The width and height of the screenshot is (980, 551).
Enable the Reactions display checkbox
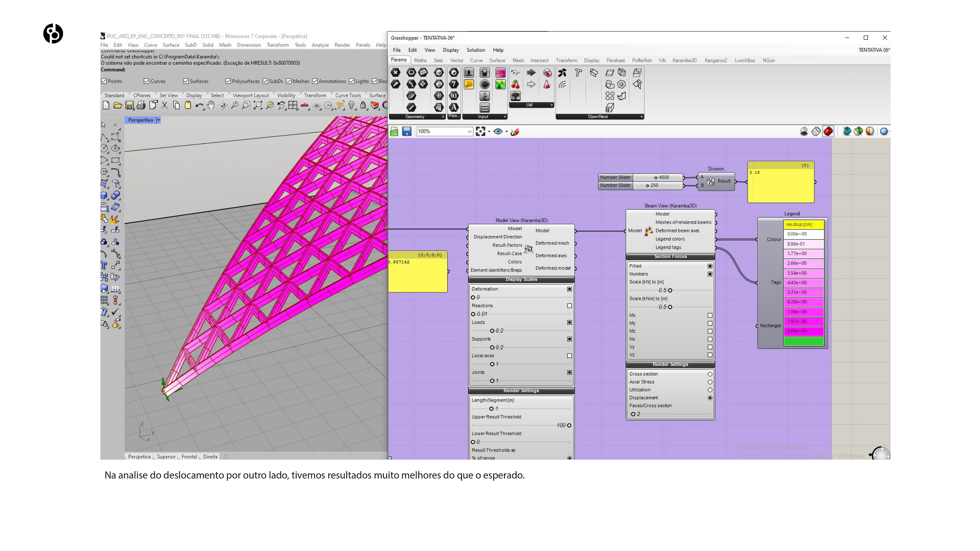pos(570,306)
